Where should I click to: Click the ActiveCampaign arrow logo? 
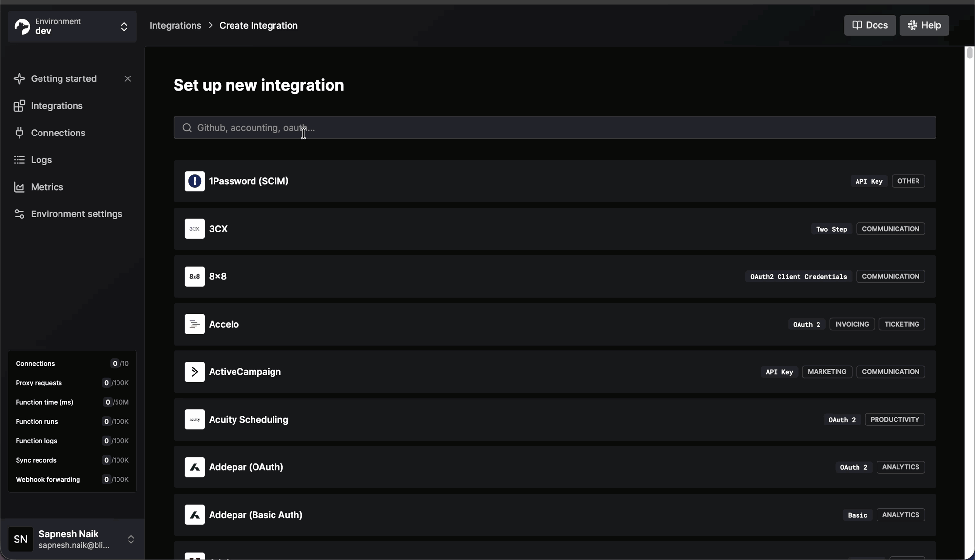point(195,372)
